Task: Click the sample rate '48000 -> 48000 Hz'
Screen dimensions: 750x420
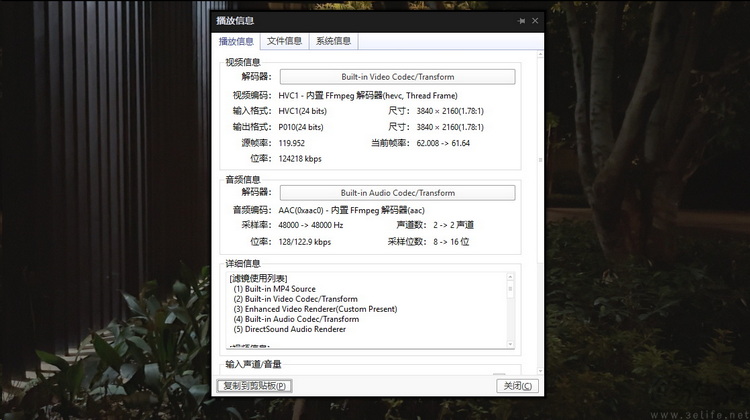Action: (310, 225)
